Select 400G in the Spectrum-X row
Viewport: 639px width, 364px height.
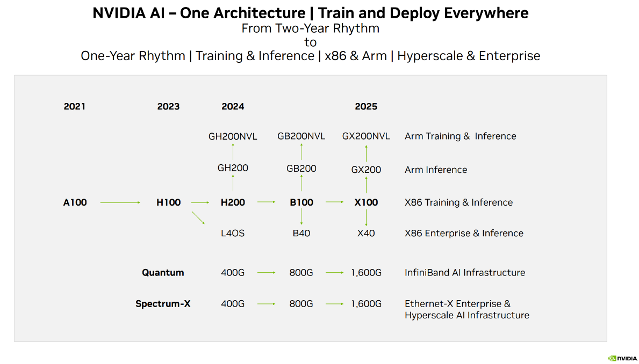click(x=233, y=304)
